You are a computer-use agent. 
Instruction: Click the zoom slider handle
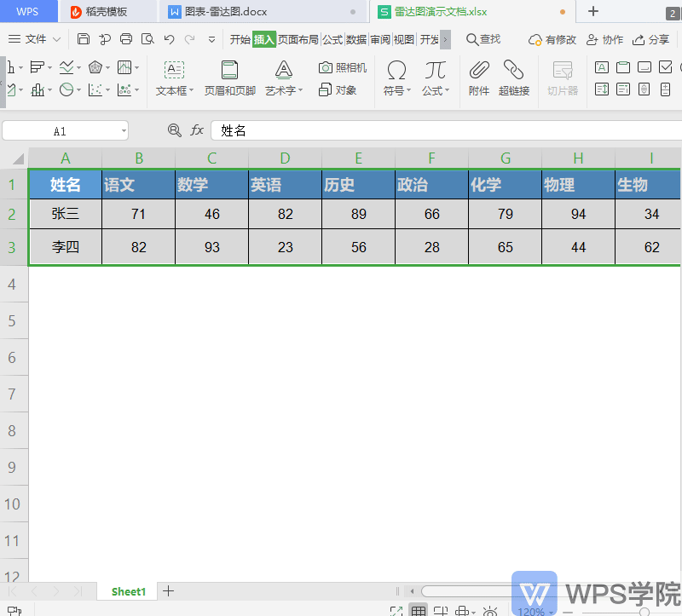coord(644,611)
